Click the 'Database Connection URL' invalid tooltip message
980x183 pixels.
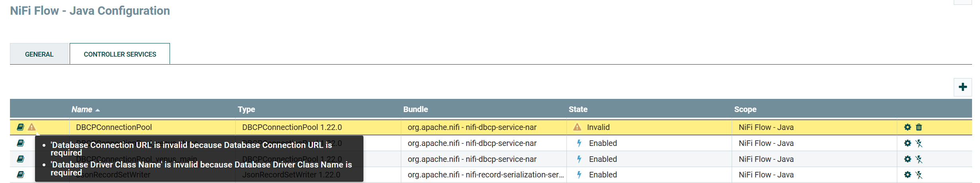click(191, 149)
